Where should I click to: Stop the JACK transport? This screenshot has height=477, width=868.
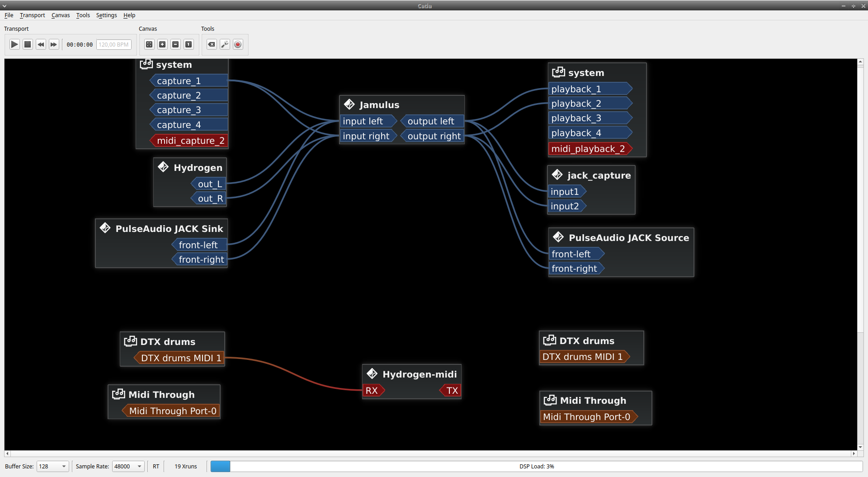[x=28, y=44]
